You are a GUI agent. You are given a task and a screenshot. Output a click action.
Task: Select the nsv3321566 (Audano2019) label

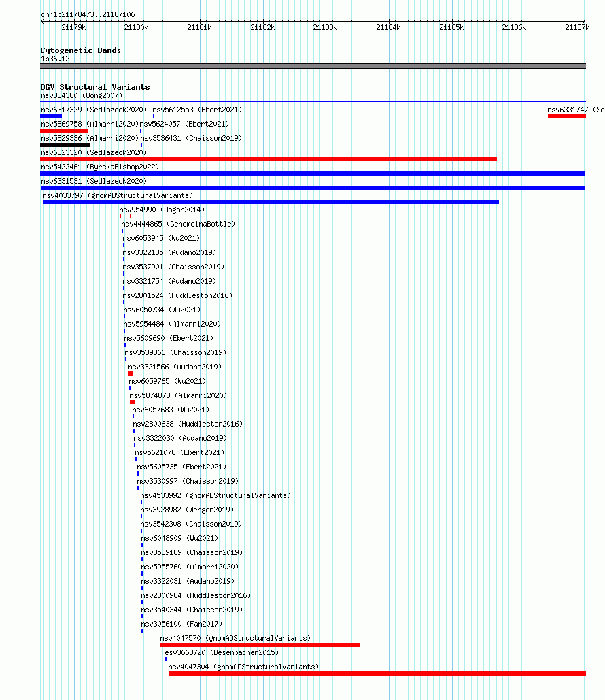tap(175, 367)
